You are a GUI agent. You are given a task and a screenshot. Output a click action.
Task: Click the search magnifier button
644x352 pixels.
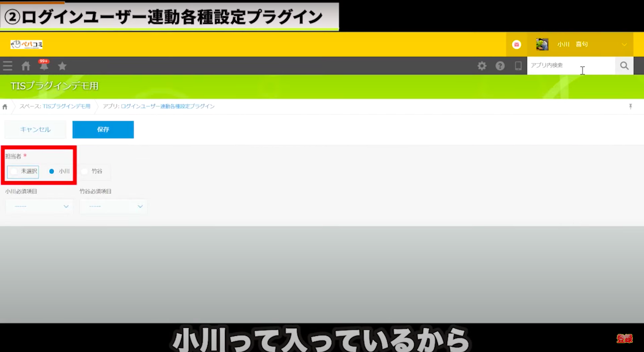(x=624, y=66)
